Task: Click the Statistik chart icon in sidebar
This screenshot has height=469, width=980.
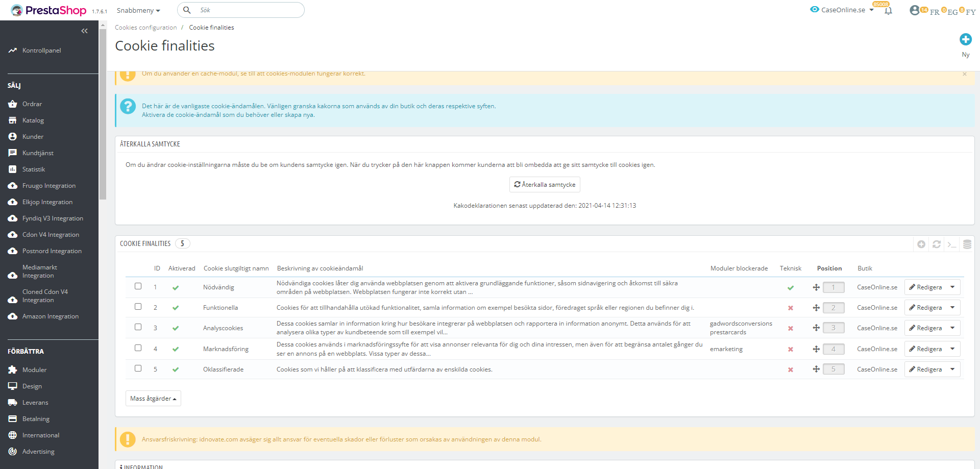Action: click(13, 169)
